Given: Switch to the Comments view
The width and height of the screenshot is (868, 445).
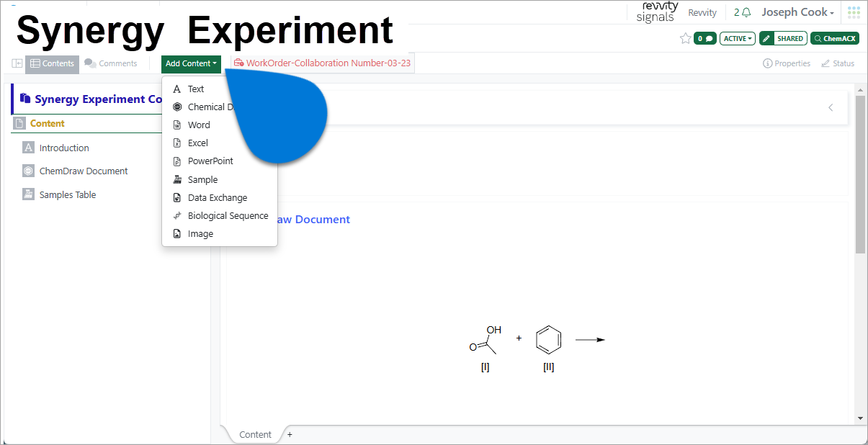Looking at the screenshot, I should tap(110, 63).
